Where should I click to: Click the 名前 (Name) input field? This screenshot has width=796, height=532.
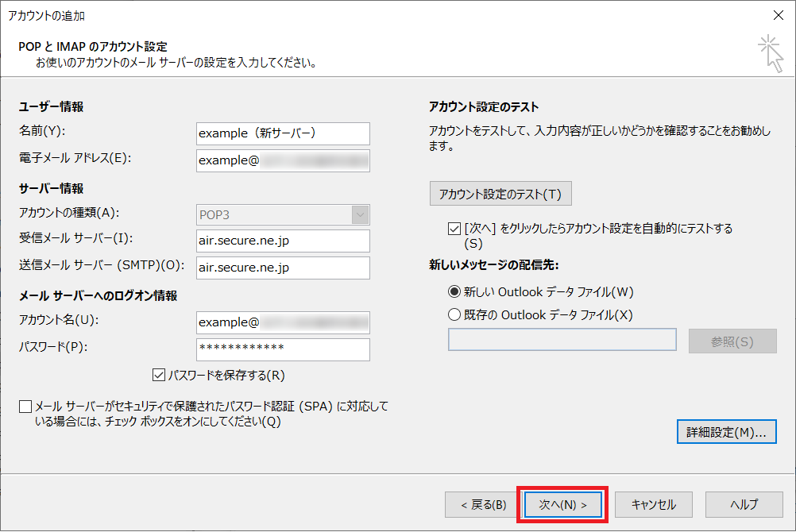point(283,134)
